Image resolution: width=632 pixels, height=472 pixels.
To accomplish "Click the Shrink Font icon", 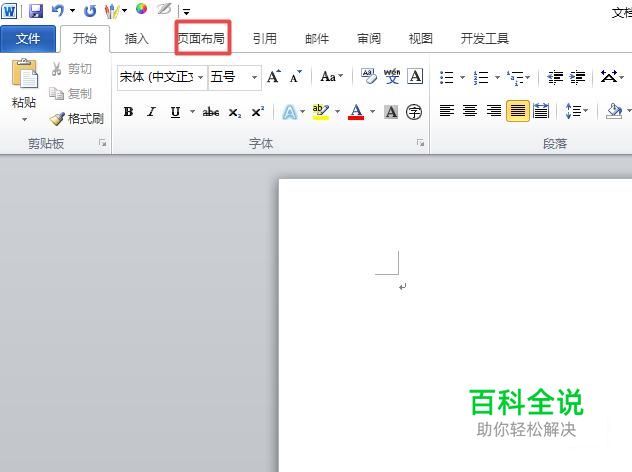I will point(296,76).
